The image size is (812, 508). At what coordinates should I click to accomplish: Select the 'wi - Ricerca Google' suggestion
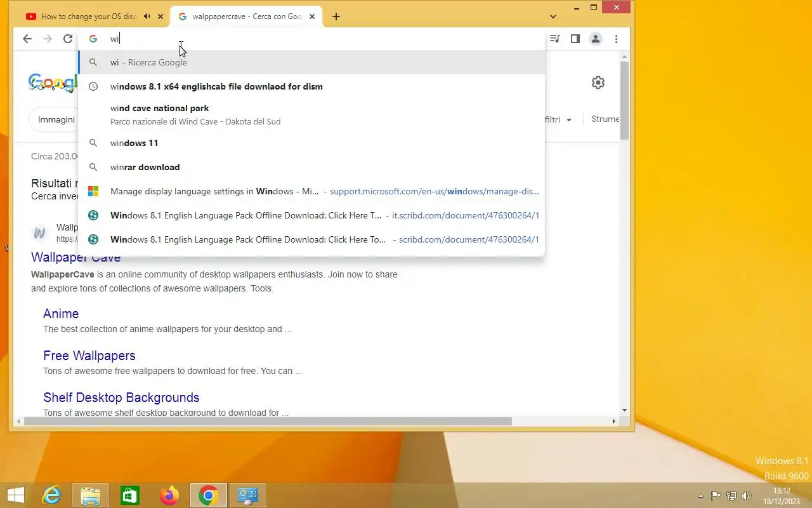click(x=311, y=62)
